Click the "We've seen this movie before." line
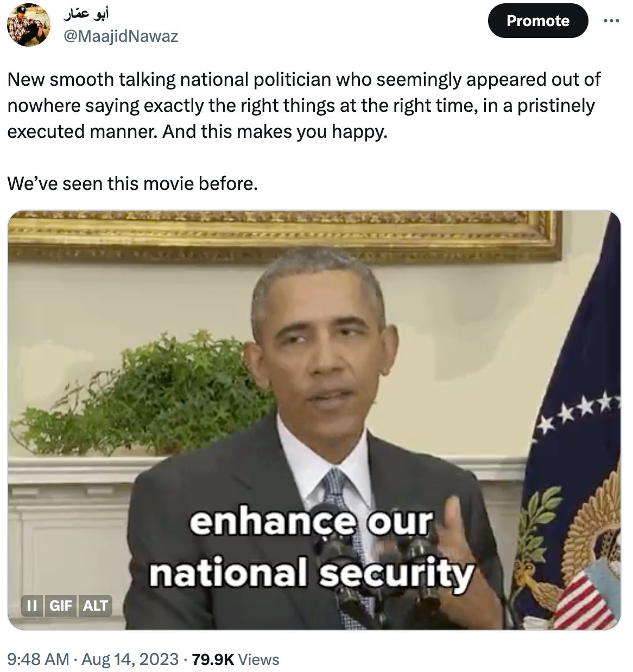The height and width of the screenshot is (672, 633). coord(132,183)
